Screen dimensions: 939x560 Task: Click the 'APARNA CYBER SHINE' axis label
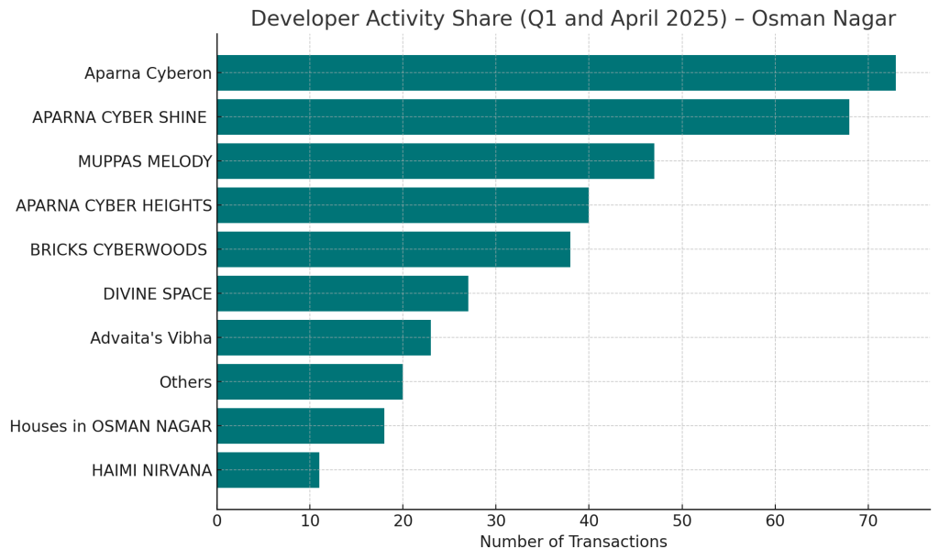pos(120,118)
